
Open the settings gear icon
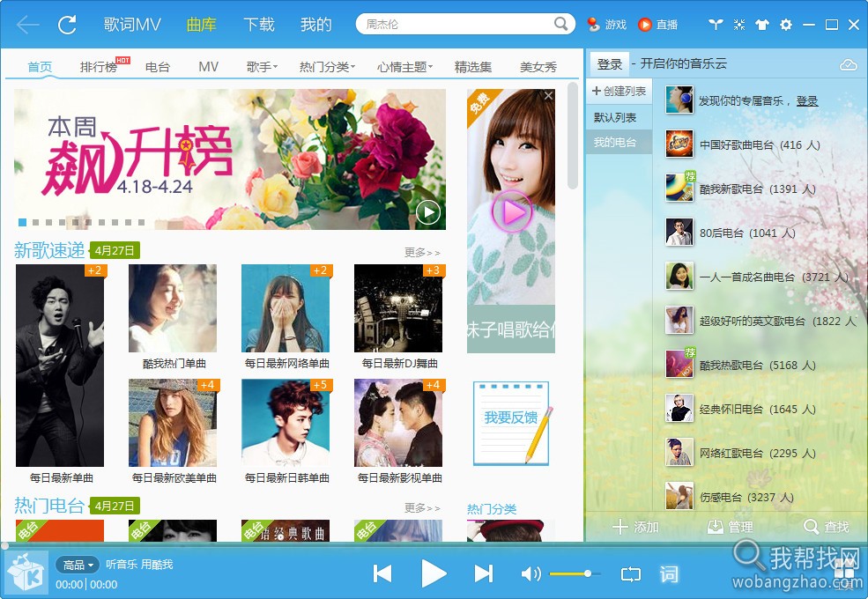[785, 25]
